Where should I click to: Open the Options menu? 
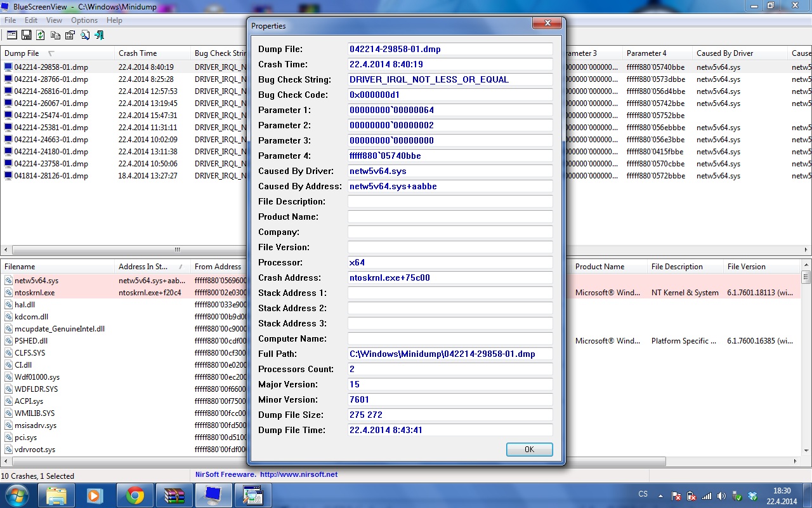[x=84, y=20]
